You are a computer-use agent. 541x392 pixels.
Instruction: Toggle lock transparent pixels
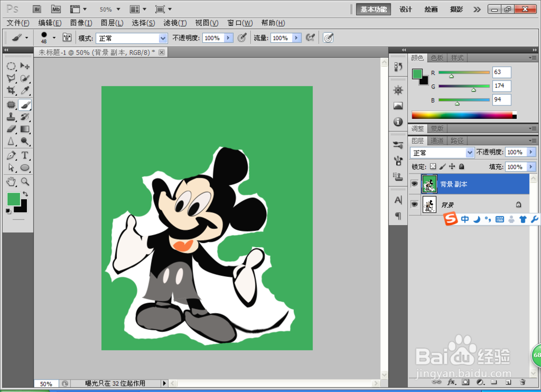433,167
